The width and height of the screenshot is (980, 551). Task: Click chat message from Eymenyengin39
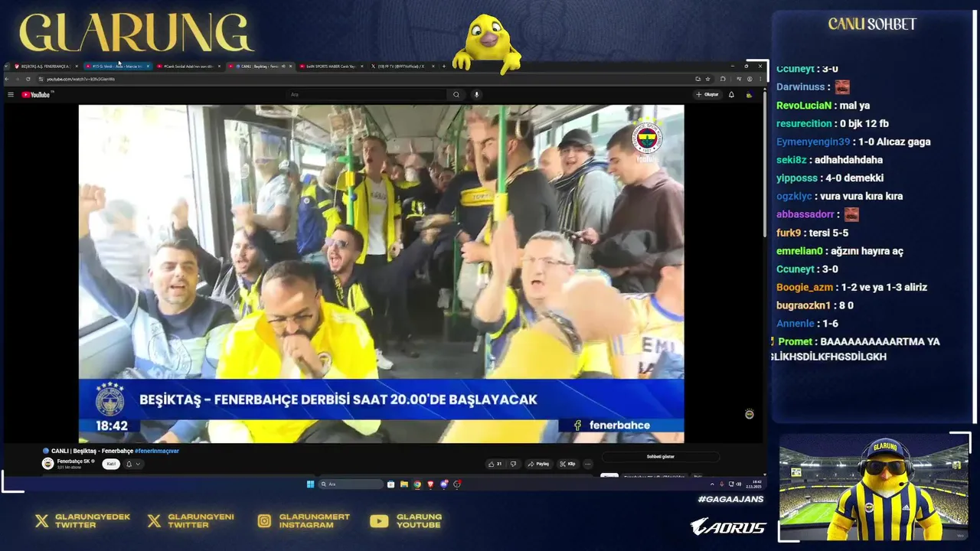pos(854,142)
